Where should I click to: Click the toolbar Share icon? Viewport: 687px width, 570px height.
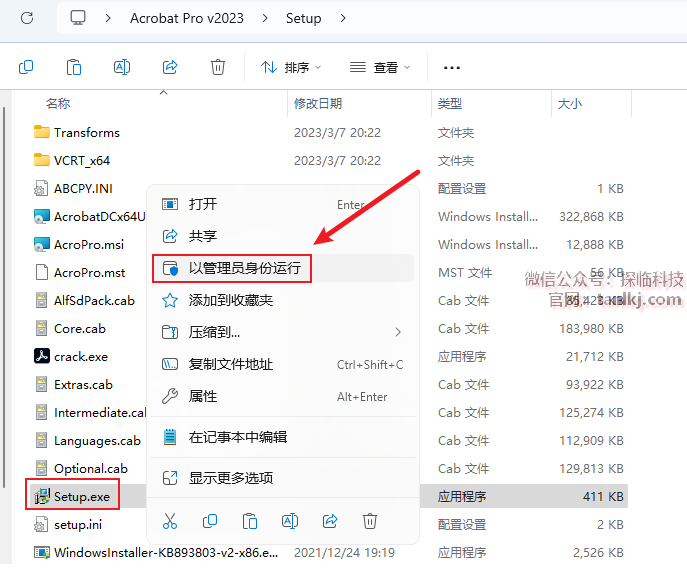click(x=170, y=67)
